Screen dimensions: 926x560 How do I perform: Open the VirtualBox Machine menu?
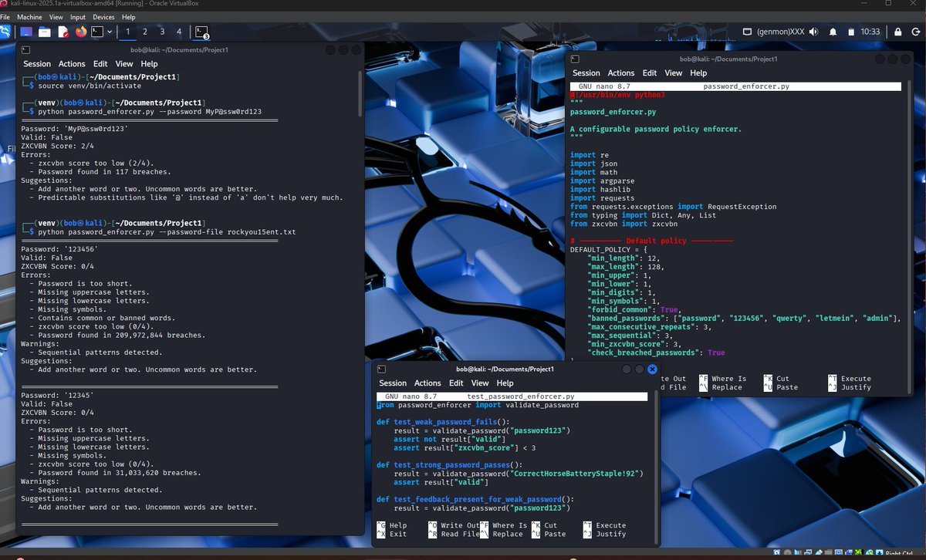click(29, 16)
